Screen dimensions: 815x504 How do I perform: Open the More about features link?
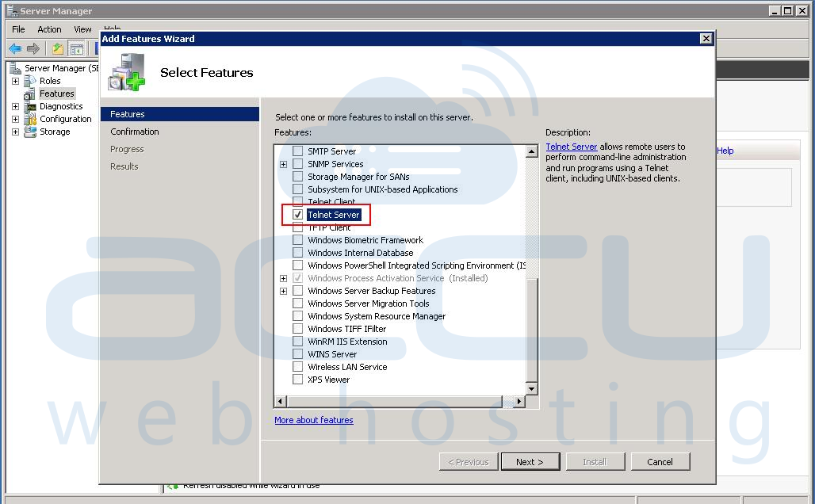314,420
